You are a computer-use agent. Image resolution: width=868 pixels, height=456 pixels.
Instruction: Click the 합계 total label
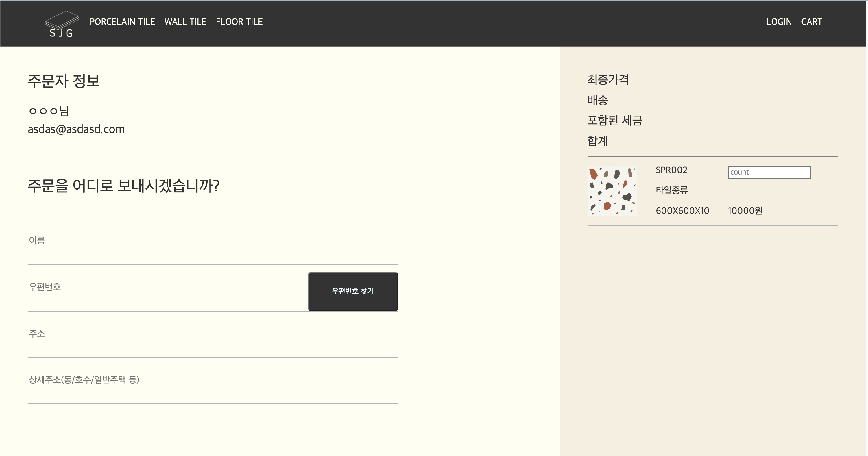597,141
